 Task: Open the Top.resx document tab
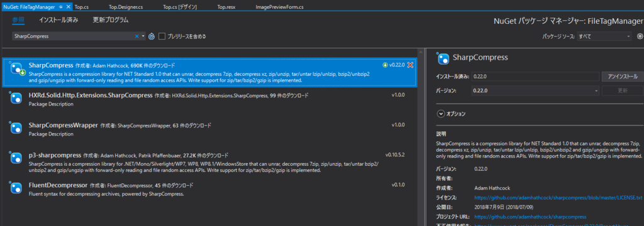click(x=226, y=8)
